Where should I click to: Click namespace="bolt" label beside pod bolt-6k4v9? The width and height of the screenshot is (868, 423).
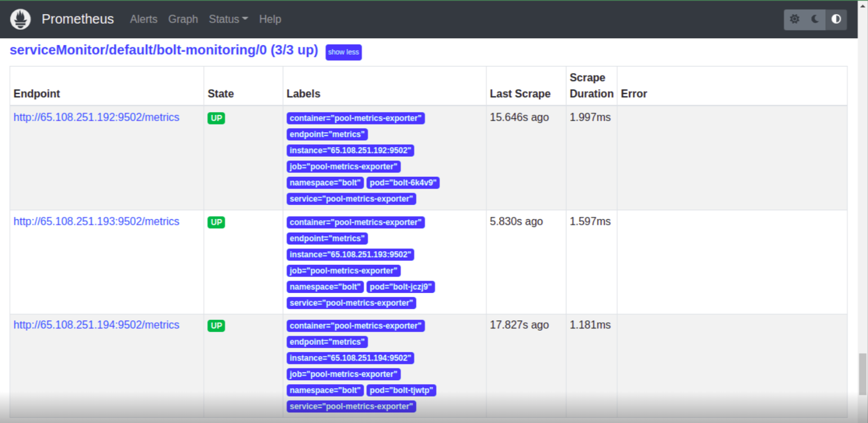pos(325,182)
